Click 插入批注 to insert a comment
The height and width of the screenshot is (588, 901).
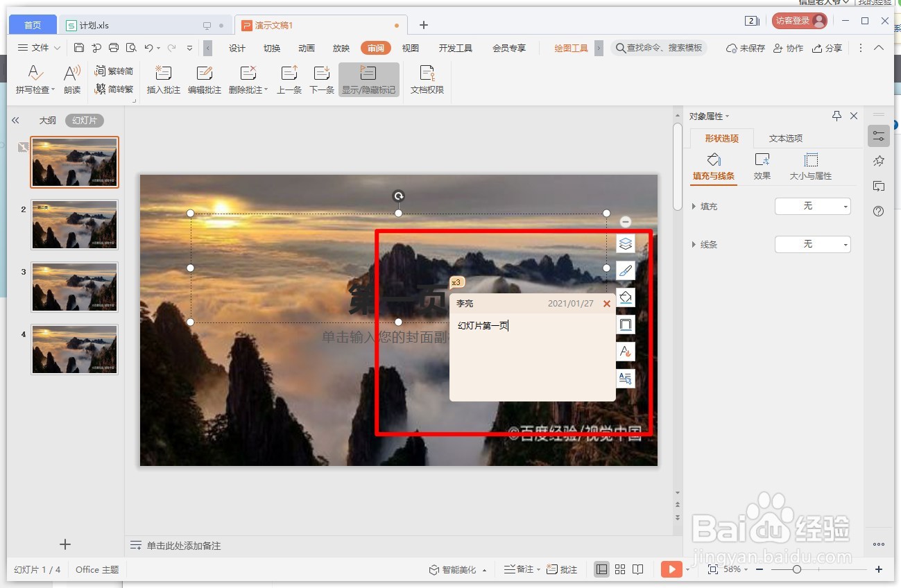pyautogui.click(x=164, y=80)
